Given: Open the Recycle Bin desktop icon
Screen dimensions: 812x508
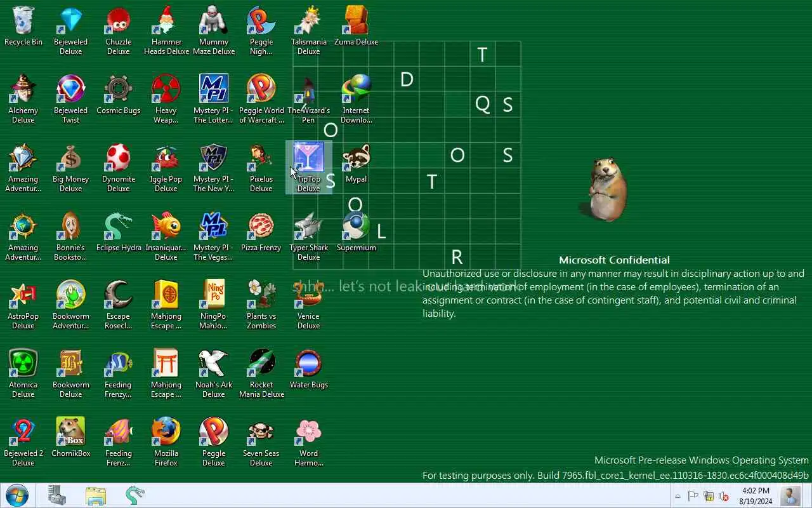Looking at the screenshot, I should pos(23,27).
